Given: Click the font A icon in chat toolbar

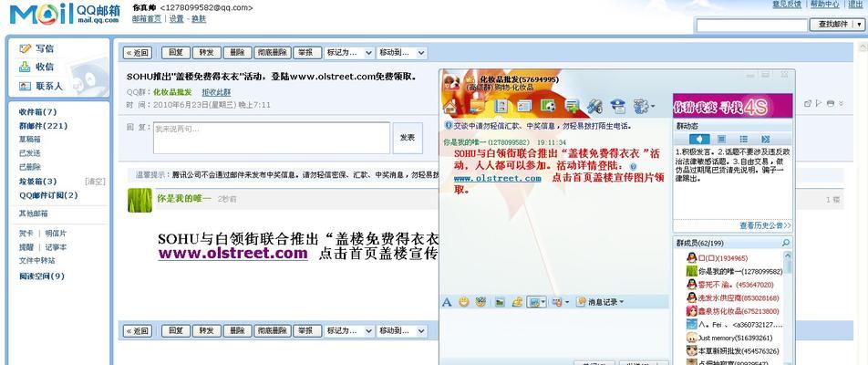Looking at the screenshot, I should tap(448, 302).
